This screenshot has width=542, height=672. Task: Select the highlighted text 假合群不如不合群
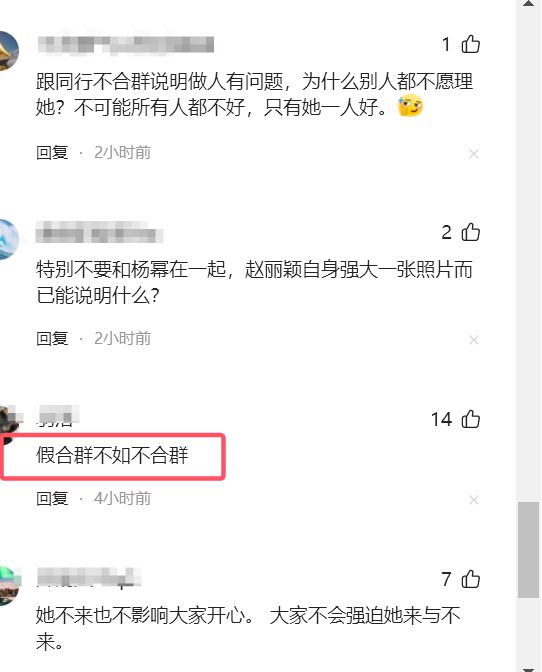click(x=112, y=456)
